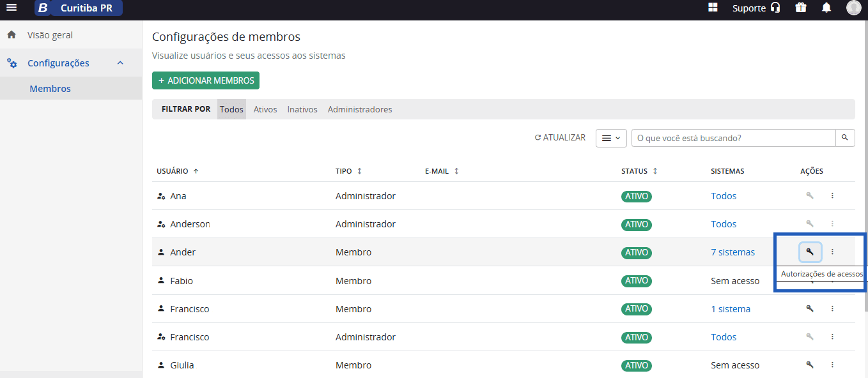868x378 pixels.
Task: Focus the member search field
Action: [734, 138]
